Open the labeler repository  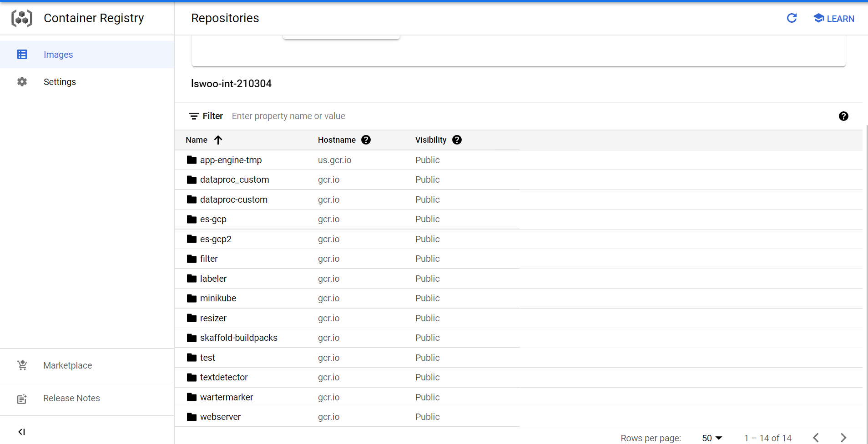tap(213, 279)
